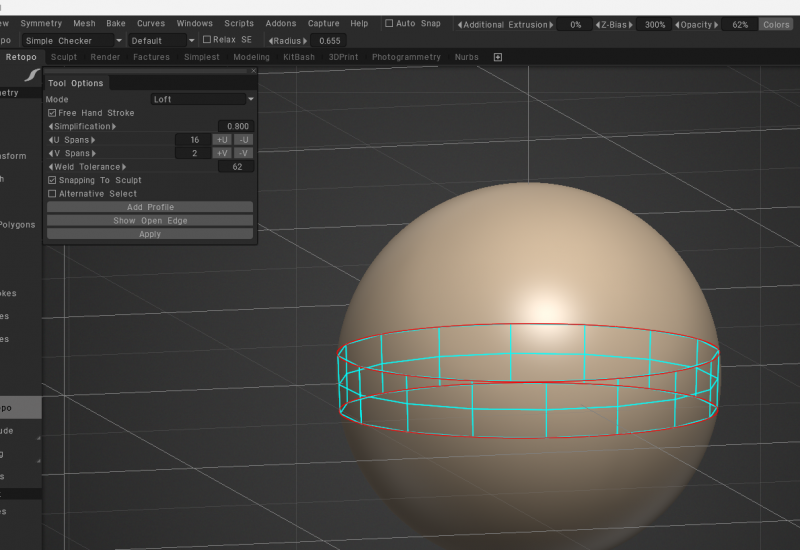Click the Simplification slider label
The height and width of the screenshot is (550, 800).
tap(82, 126)
